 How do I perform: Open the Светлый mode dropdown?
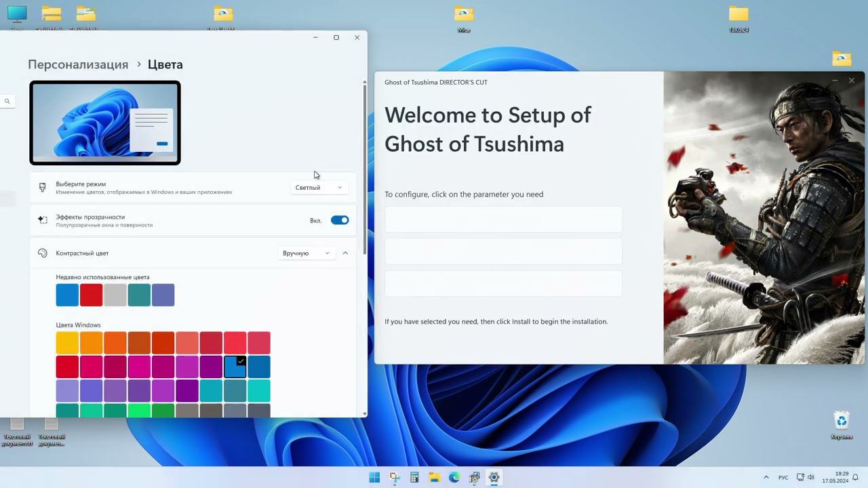click(319, 188)
